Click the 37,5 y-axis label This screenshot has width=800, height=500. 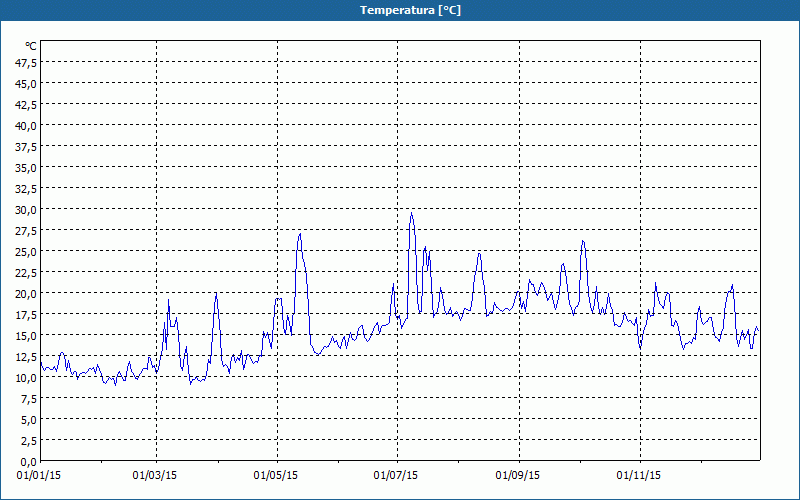pyautogui.click(x=26, y=147)
